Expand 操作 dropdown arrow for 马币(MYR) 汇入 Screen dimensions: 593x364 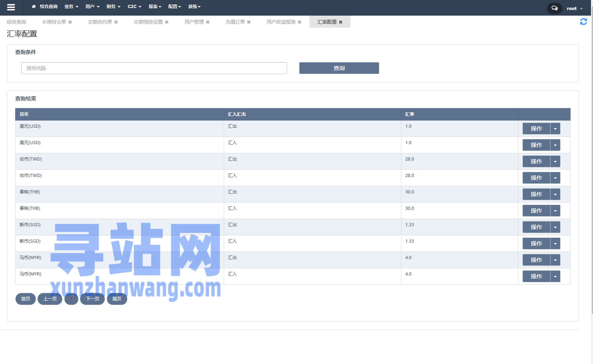555,276
